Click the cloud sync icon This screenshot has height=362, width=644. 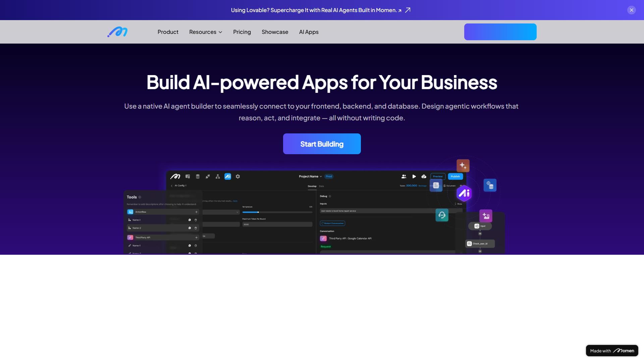424,176
